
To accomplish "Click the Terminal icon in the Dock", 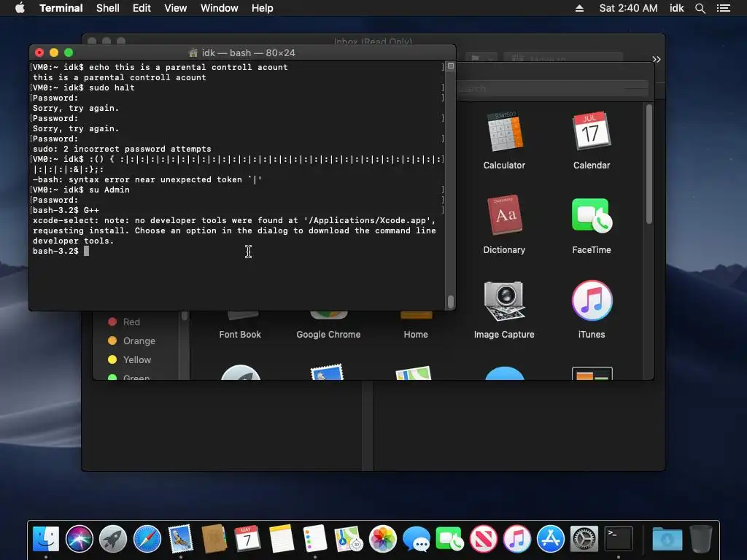I will 619,539.
